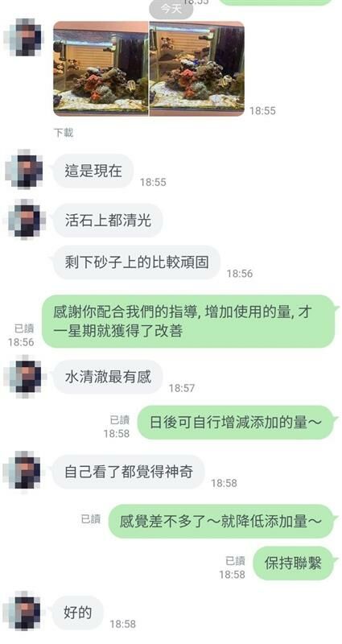This screenshot has width=342, height=644.
Task: Open the left aquarium photo thumbnail
Action: coord(101,68)
